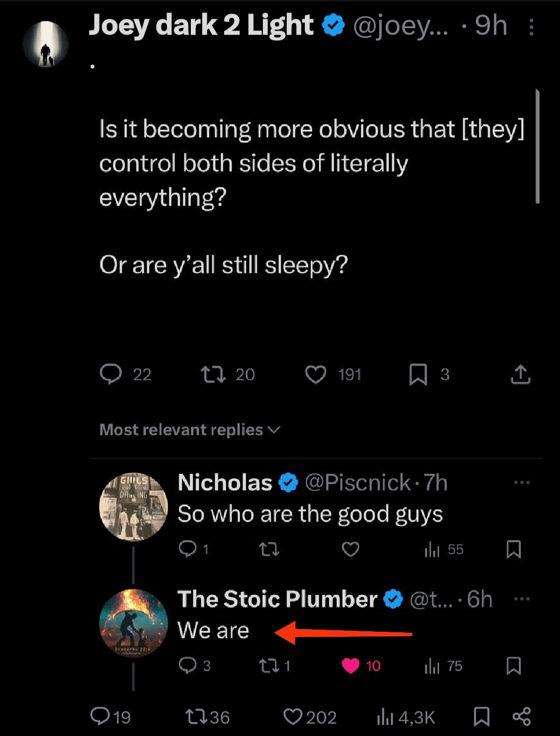The image size is (560, 736).
Task: Open the three-dot menu on Joey's post
Action: (531, 27)
